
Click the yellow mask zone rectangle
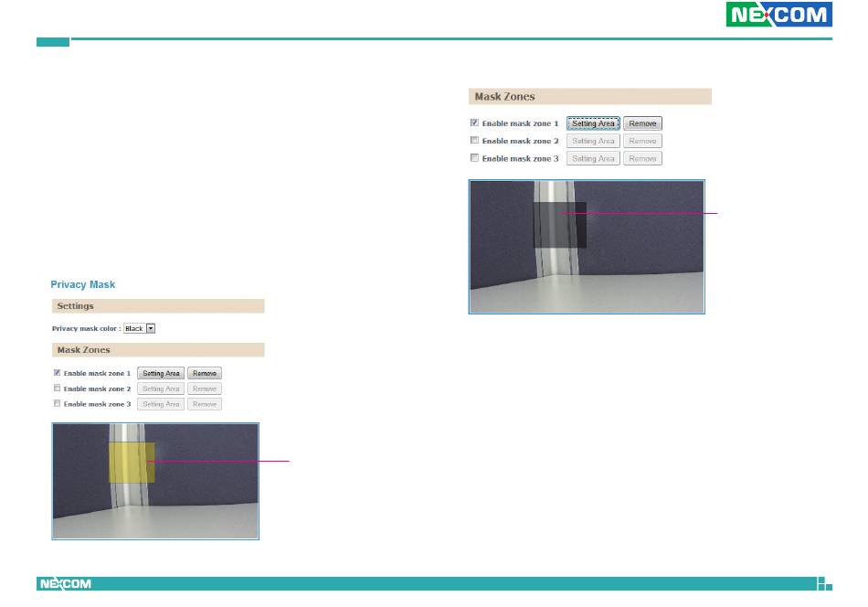(x=132, y=463)
